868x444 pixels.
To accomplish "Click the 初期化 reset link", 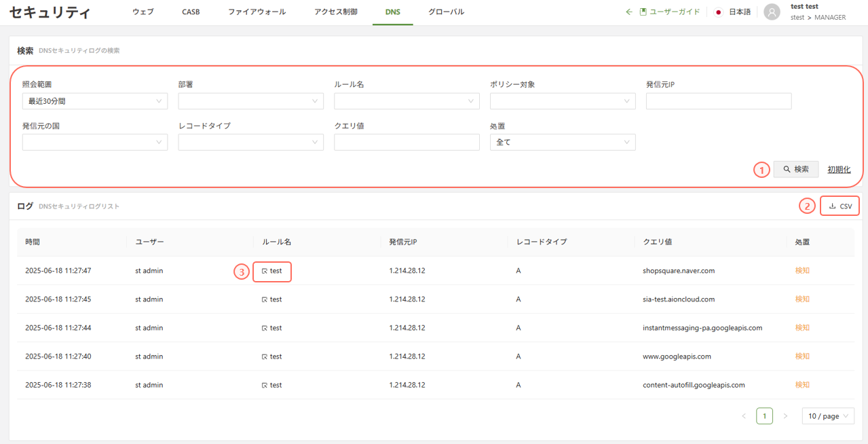I will click(x=839, y=170).
